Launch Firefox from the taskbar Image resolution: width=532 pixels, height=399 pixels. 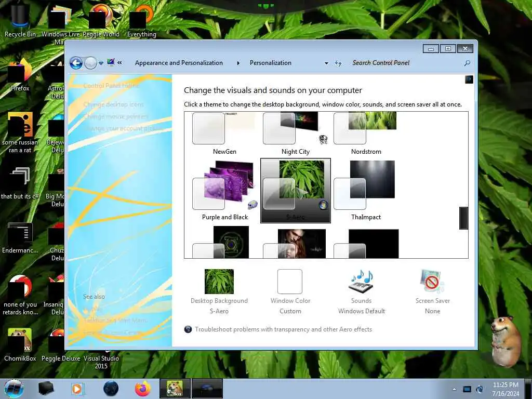point(143,389)
